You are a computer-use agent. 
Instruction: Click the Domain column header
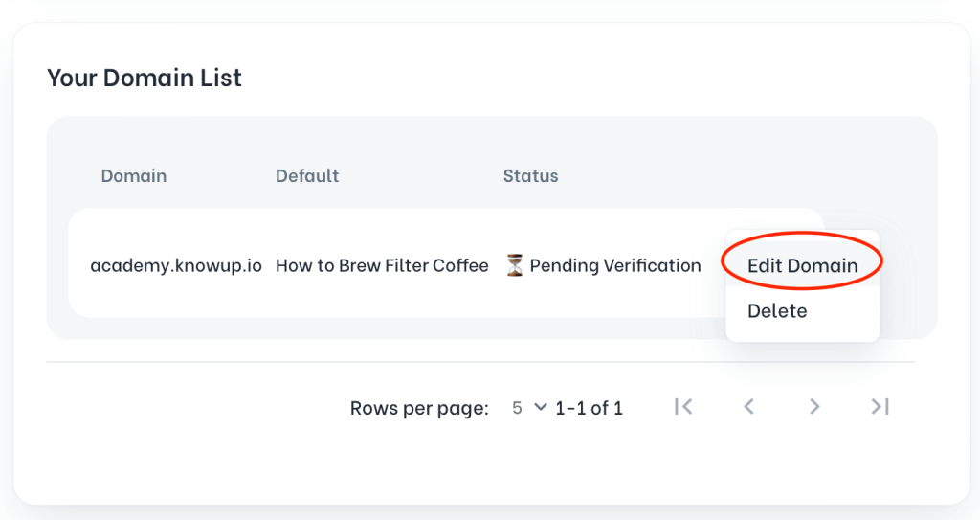(134, 176)
